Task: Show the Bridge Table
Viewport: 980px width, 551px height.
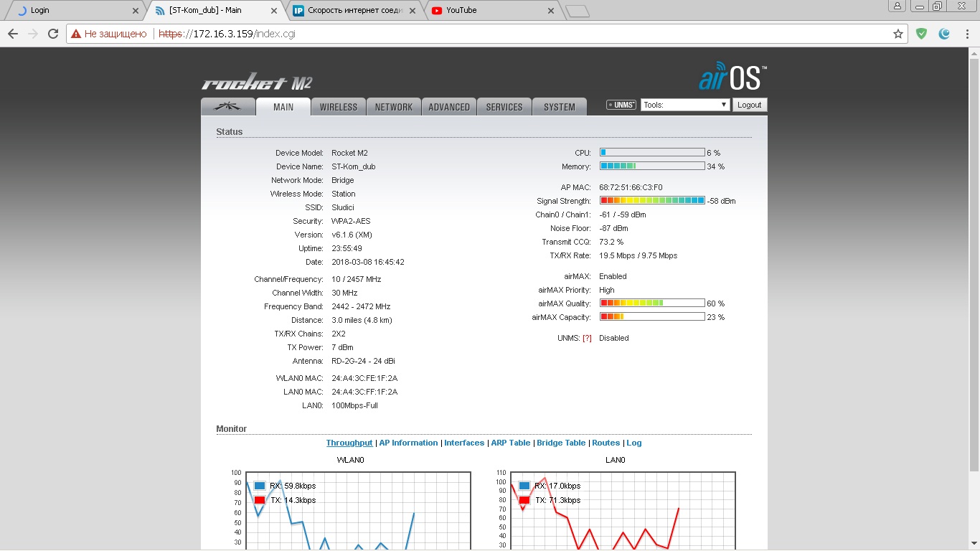Action: [561, 443]
